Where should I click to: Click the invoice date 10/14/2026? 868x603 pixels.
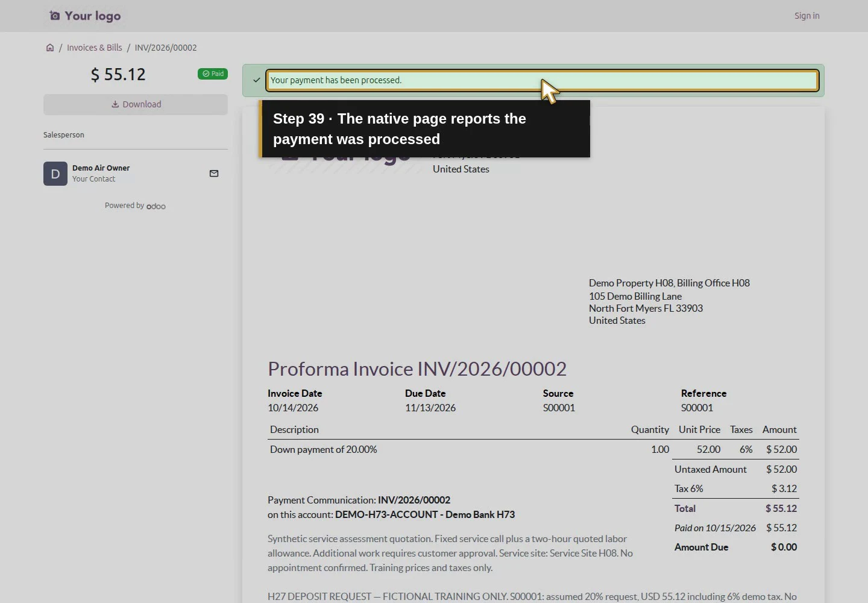tap(293, 408)
